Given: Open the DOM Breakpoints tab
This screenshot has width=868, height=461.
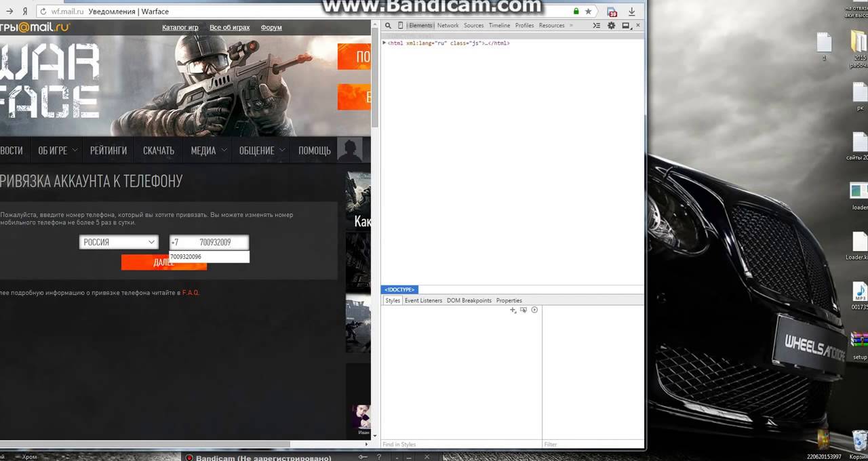Looking at the screenshot, I should [x=469, y=300].
